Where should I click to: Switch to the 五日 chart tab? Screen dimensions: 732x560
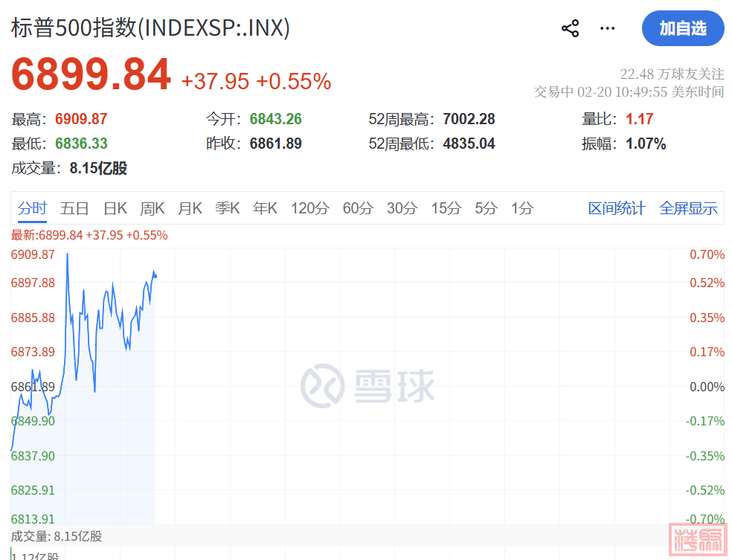tap(75, 209)
